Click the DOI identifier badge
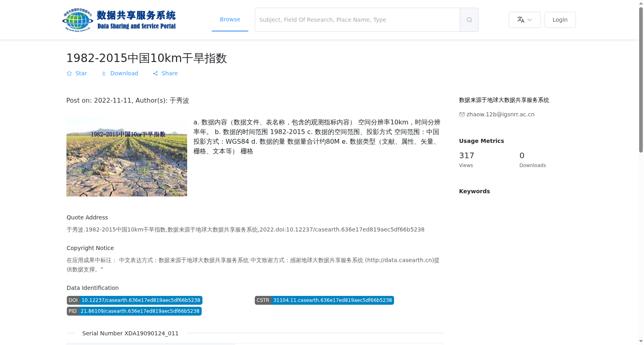The width and height of the screenshot is (644, 345). click(134, 300)
